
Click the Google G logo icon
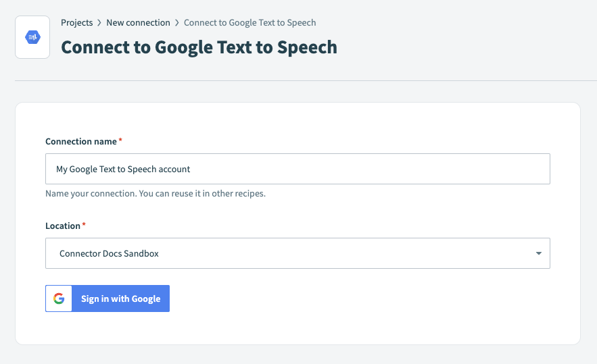(59, 298)
